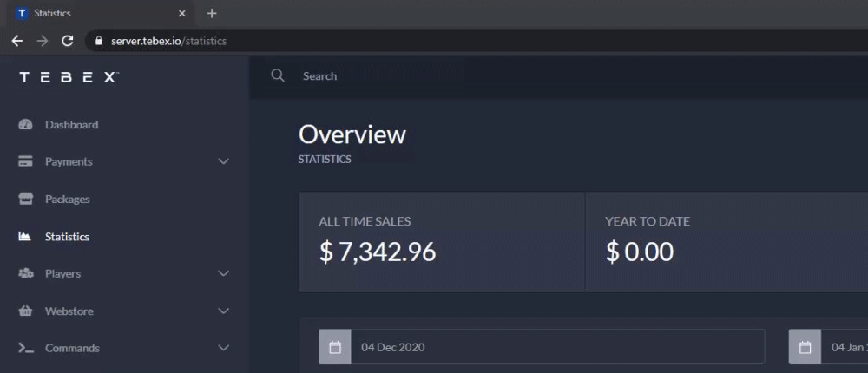The image size is (868, 373).
Task: Click the padlock site security icon
Action: point(99,41)
